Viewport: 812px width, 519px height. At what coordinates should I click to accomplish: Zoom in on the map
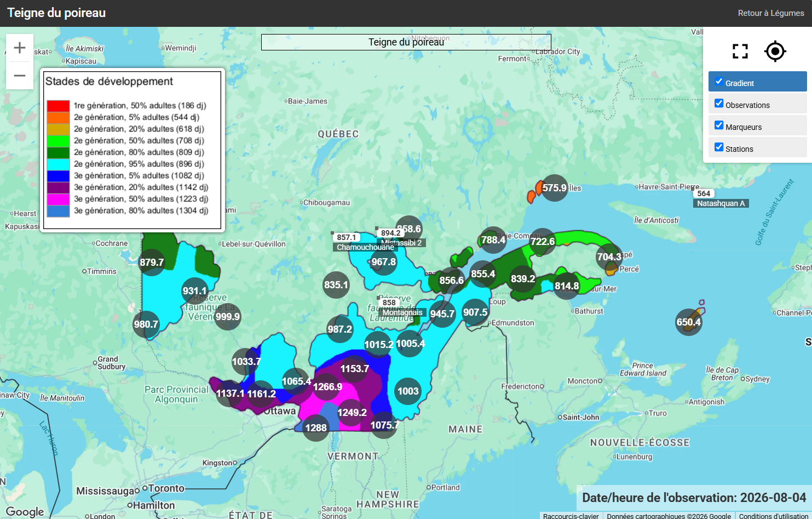click(x=20, y=48)
